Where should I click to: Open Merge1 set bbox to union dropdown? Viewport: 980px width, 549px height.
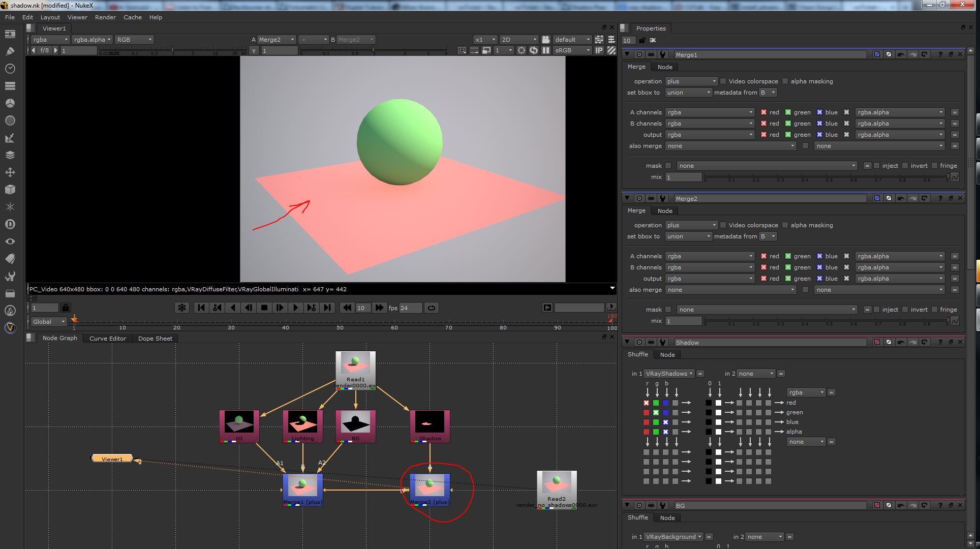click(x=689, y=93)
